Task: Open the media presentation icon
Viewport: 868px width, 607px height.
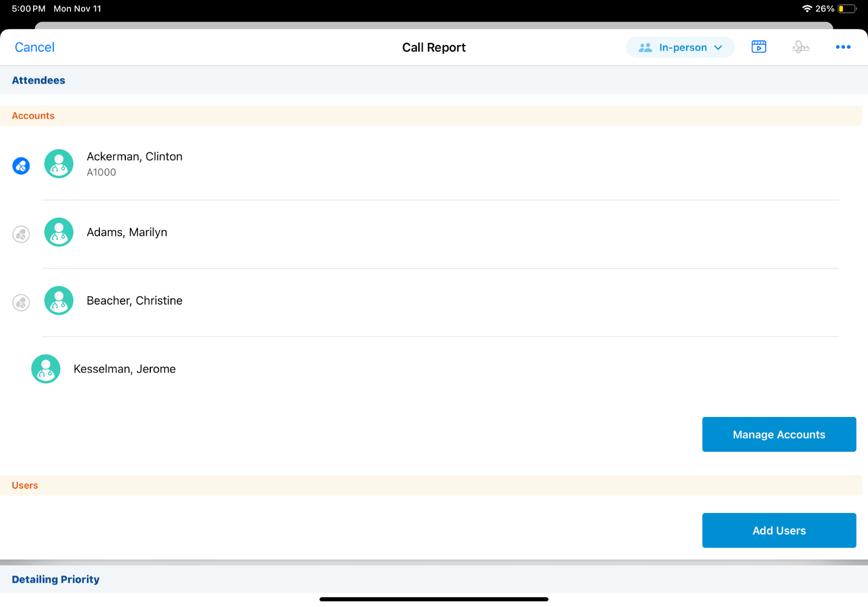Action: coord(758,47)
